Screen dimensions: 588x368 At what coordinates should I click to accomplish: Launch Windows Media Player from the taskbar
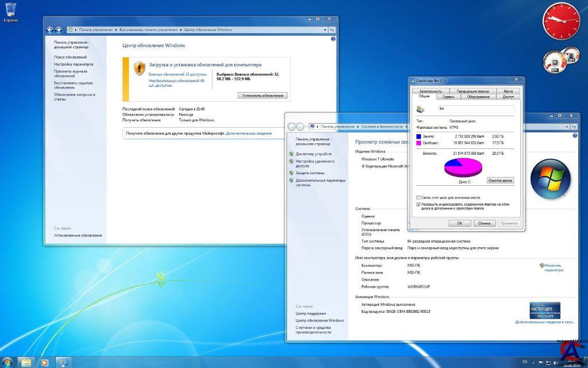44,362
